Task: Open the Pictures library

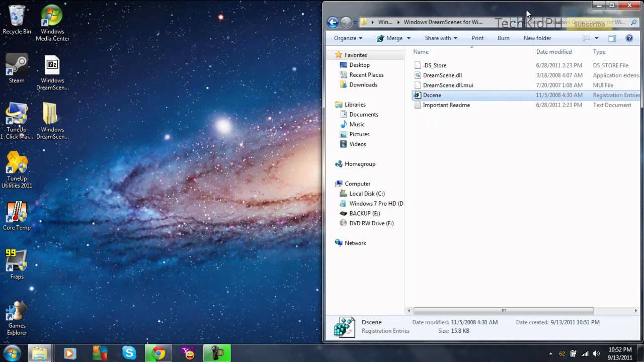Action: click(359, 134)
